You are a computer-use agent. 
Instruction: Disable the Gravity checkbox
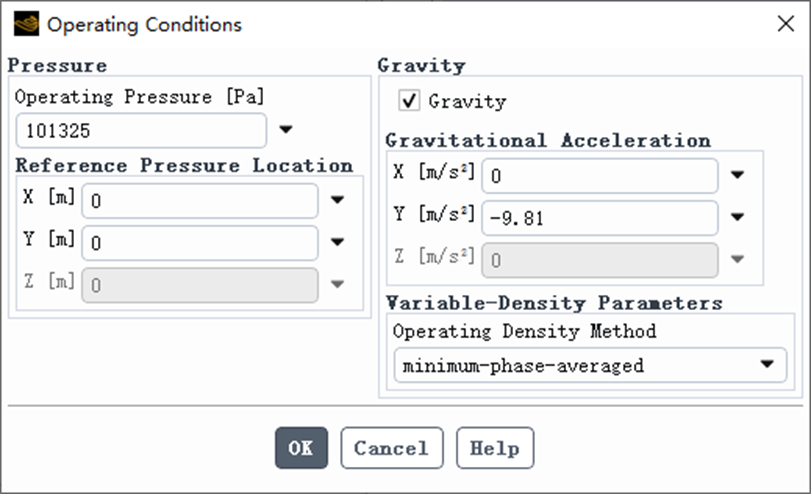[409, 100]
